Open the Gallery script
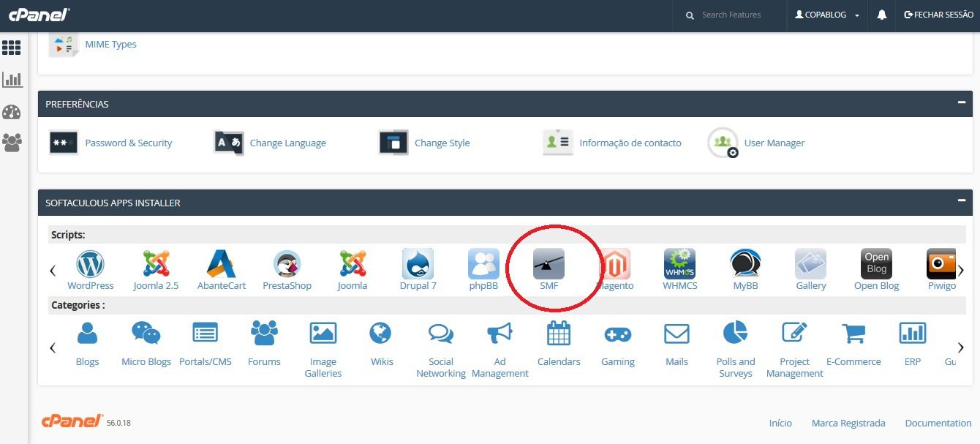The height and width of the screenshot is (444, 980). [811, 269]
